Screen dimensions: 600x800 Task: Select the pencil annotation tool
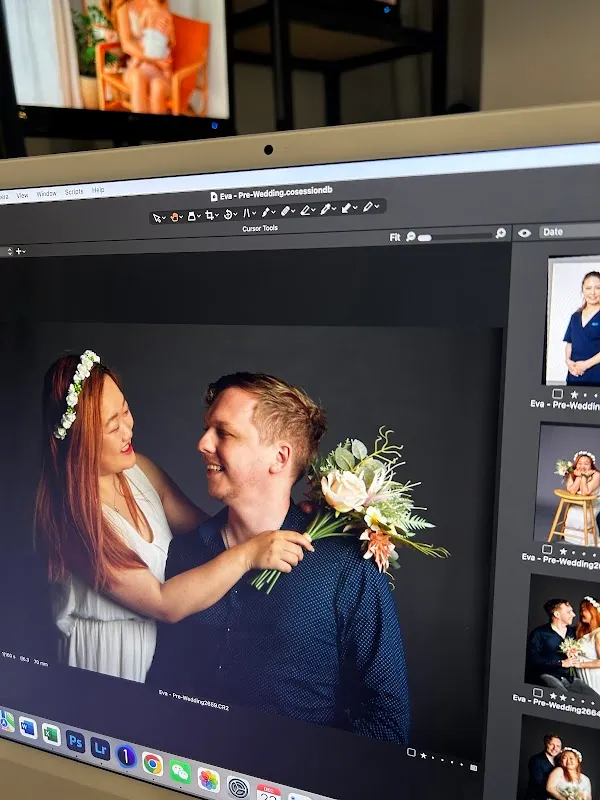[x=367, y=207]
